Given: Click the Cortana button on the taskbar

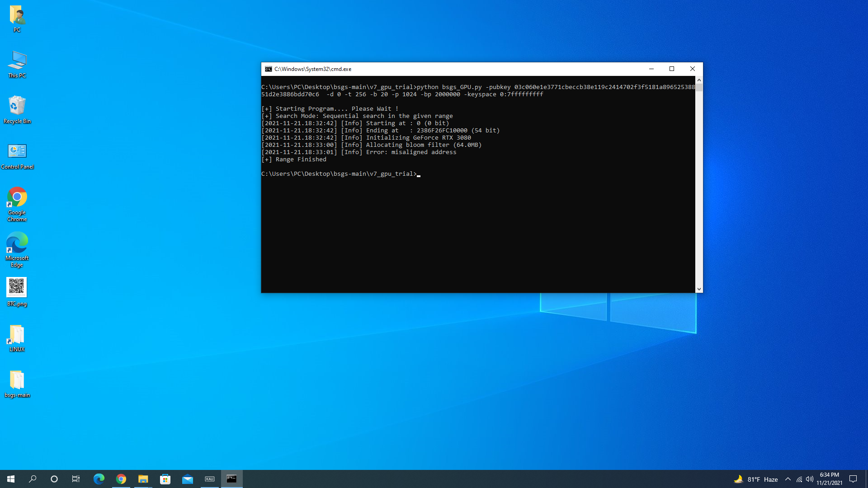Looking at the screenshot, I should point(54,479).
